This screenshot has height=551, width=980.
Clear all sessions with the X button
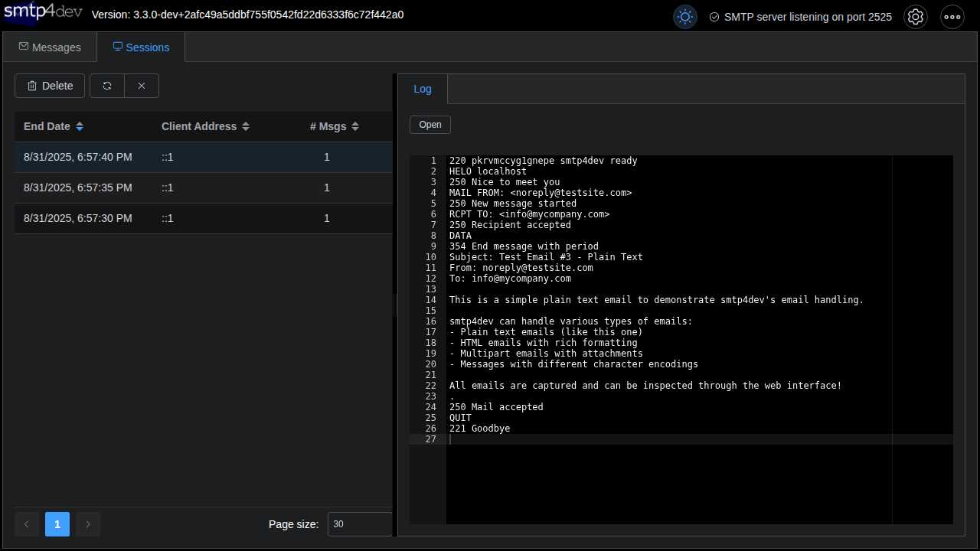142,86
